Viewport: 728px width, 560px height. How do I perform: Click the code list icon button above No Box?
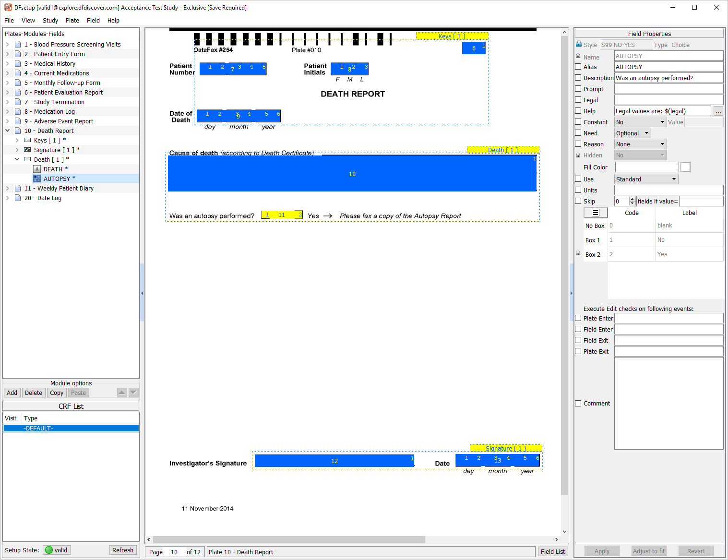596,213
